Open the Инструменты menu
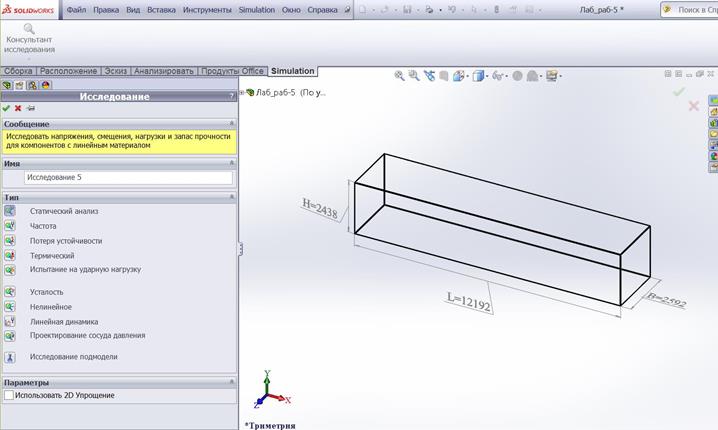This screenshot has width=718, height=430. coord(207,9)
